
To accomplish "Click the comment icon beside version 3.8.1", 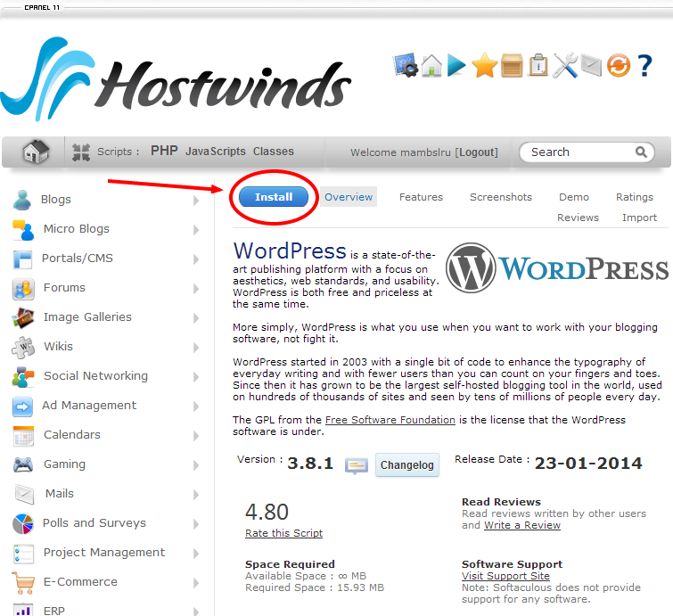I will (357, 465).
